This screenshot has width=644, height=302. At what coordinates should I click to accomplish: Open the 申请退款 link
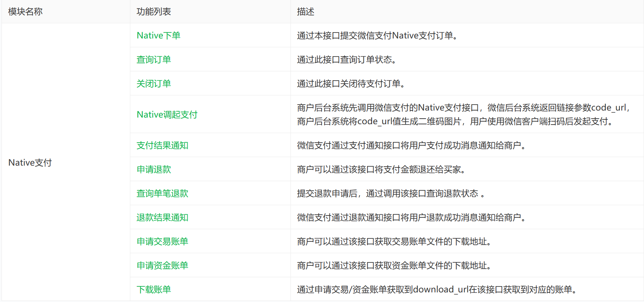tap(154, 169)
